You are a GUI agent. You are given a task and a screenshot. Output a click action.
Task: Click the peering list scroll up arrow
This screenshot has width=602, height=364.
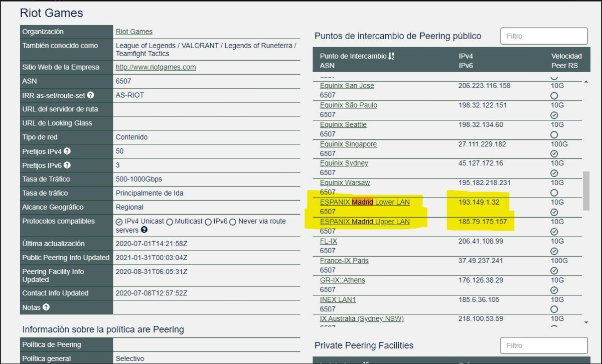click(x=586, y=82)
